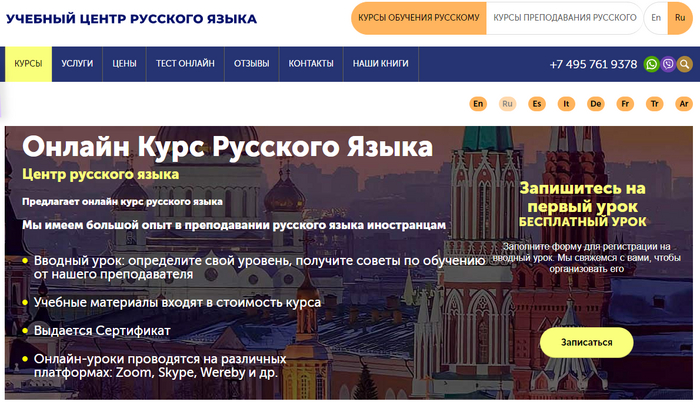Open the Услуги menu item

pyautogui.click(x=77, y=64)
